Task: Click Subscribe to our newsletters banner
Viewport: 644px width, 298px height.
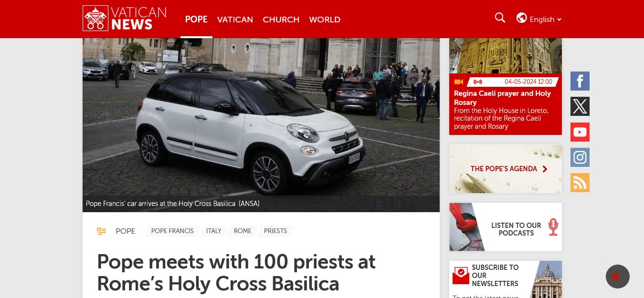Action: [x=506, y=279]
